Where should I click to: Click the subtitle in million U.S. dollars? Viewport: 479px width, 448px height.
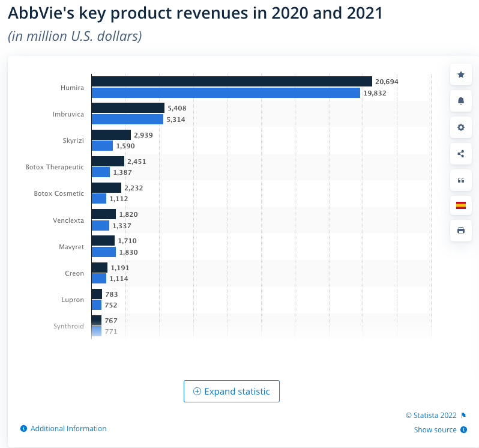pos(75,37)
